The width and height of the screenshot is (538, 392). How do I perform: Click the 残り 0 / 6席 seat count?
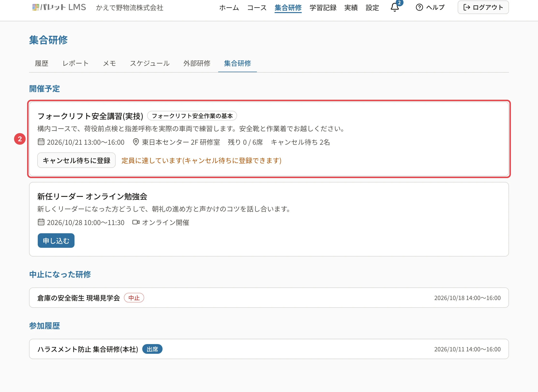[245, 142]
